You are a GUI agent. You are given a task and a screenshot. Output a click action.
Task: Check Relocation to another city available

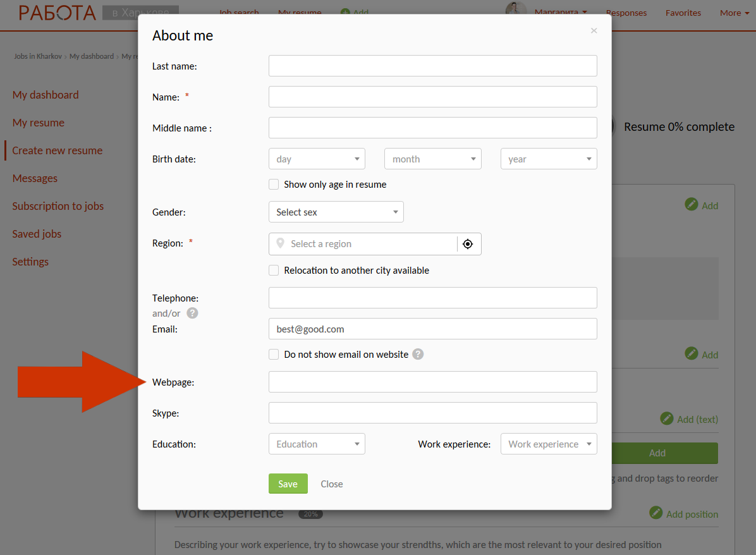pos(274,271)
